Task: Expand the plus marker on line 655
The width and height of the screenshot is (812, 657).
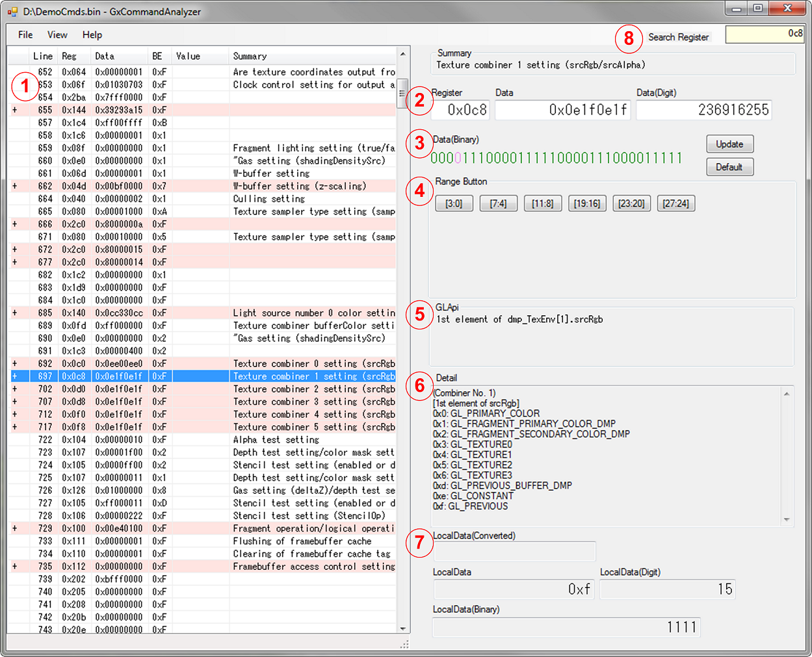Action: tap(14, 110)
